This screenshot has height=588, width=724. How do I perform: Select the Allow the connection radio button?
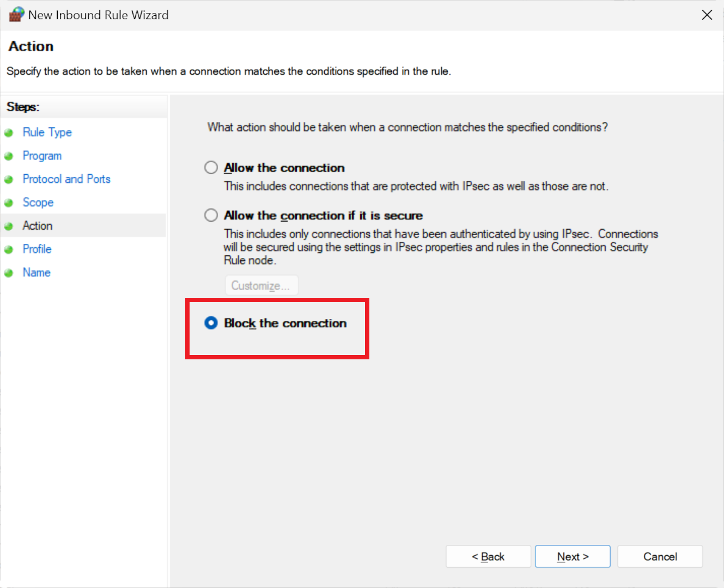point(211,168)
